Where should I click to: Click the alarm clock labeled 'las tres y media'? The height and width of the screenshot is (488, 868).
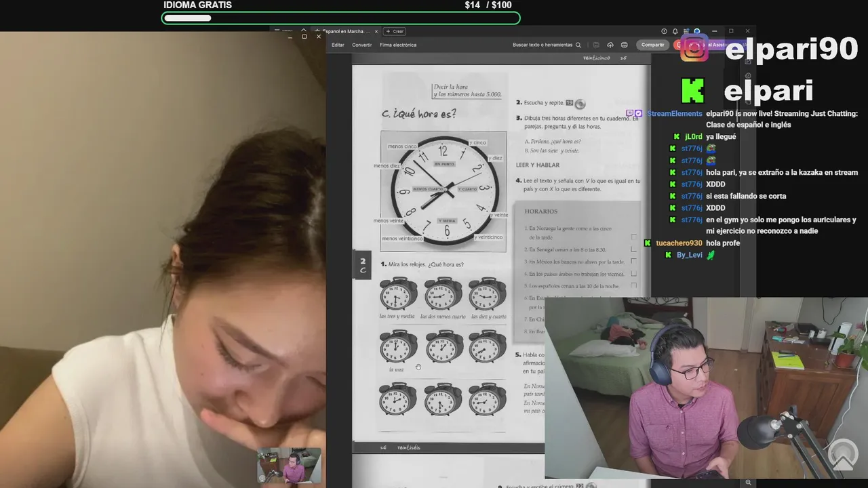(398, 293)
